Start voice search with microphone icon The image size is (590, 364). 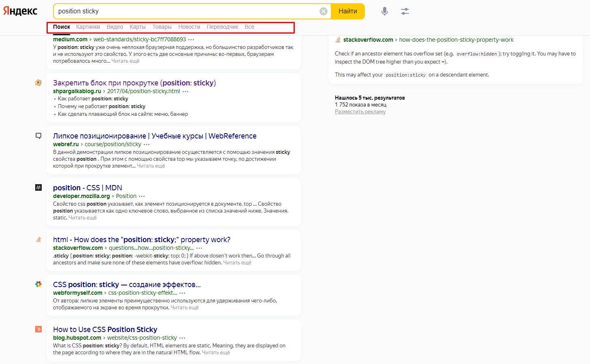[385, 11]
